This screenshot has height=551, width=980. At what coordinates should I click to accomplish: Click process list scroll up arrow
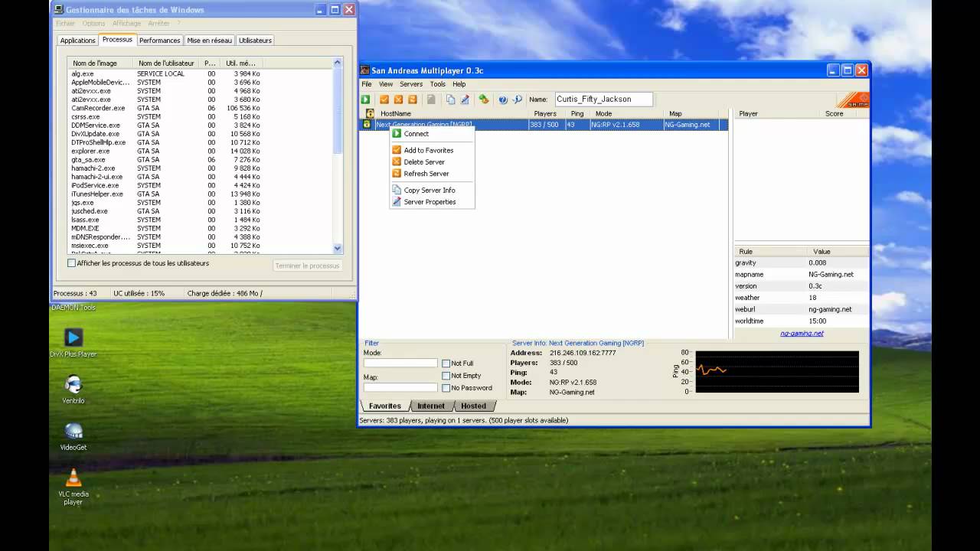click(x=338, y=63)
